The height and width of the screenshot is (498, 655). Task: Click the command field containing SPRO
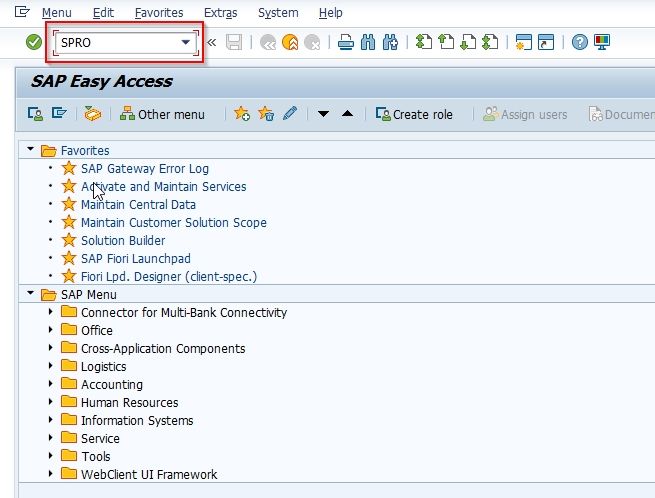[125, 43]
